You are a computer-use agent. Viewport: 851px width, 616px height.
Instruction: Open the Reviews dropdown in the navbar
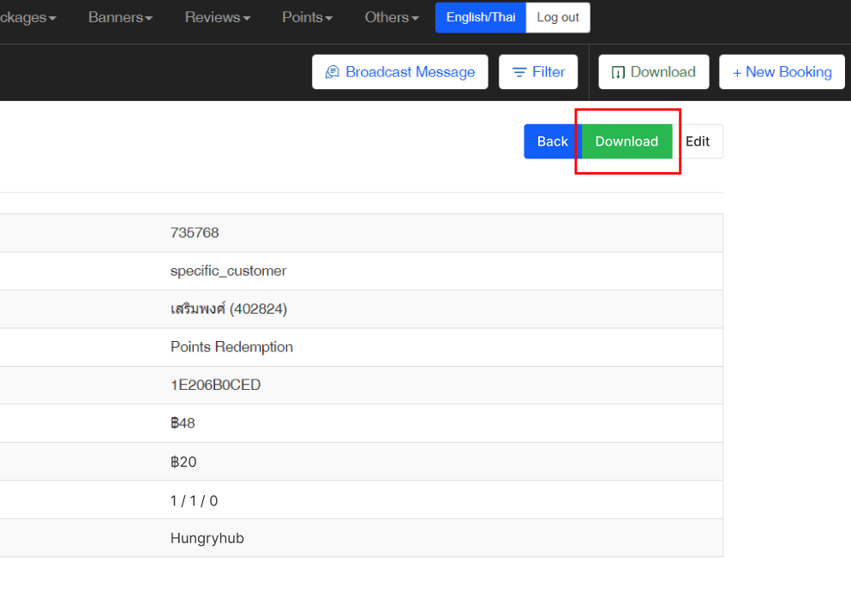click(218, 17)
